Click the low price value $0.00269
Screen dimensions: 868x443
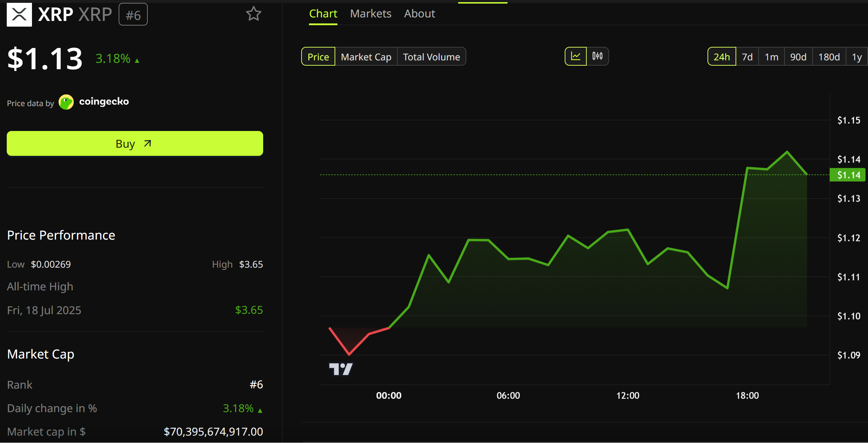[51, 264]
